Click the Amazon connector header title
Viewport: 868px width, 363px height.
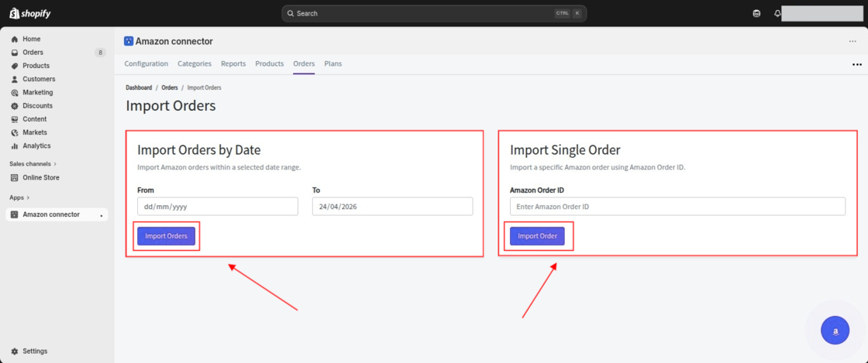[x=174, y=42]
